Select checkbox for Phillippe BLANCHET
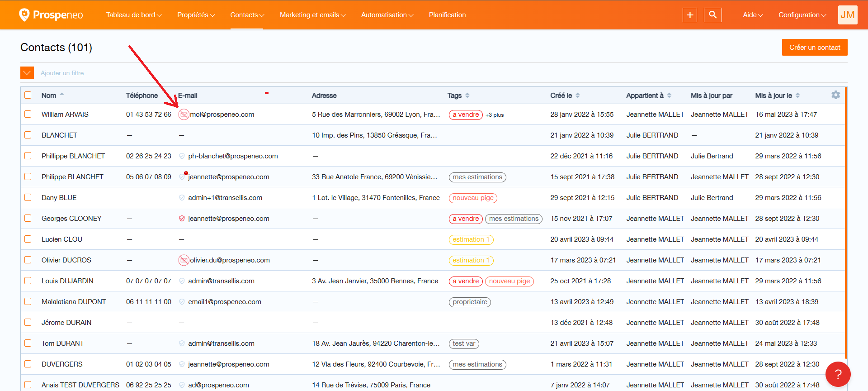The height and width of the screenshot is (391, 868). coord(28,156)
